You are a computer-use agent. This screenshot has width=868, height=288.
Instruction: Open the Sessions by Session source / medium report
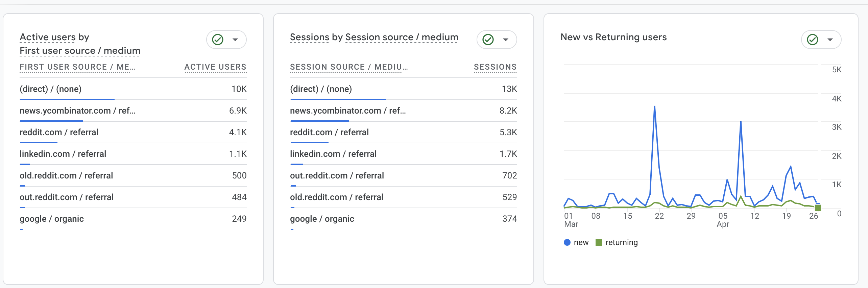(373, 37)
